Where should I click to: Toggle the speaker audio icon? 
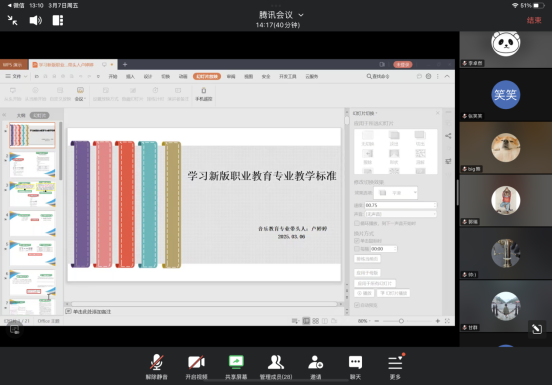tap(36, 20)
